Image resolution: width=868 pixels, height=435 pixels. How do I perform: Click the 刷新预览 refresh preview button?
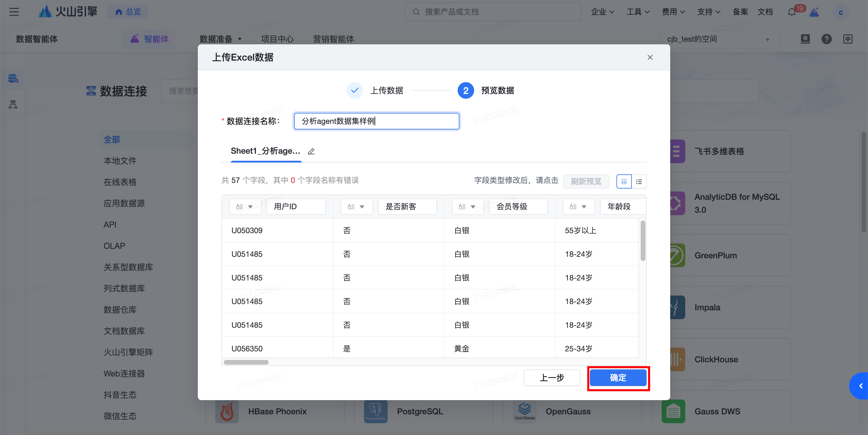click(x=586, y=181)
